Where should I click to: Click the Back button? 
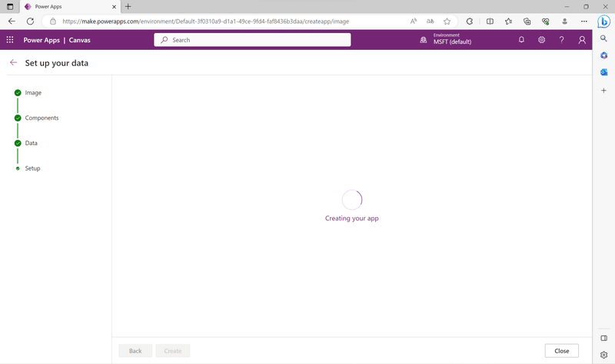135,351
